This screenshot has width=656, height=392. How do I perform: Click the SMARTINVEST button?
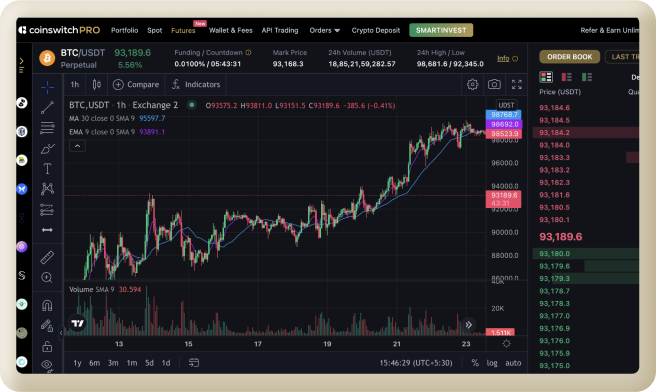pos(441,30)
